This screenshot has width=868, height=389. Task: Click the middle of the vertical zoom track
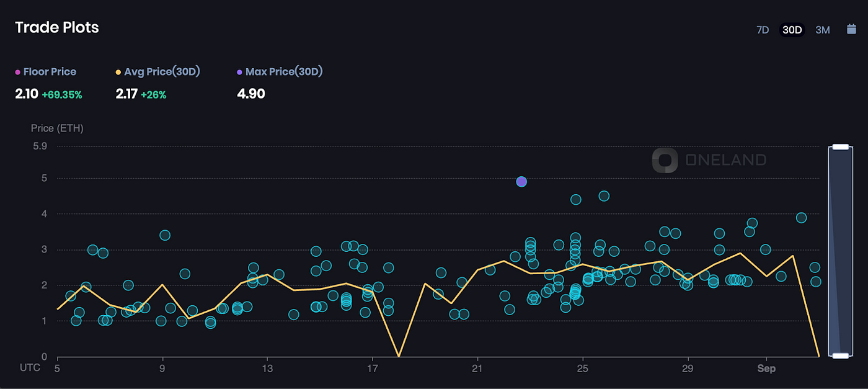tap(840, 251)
